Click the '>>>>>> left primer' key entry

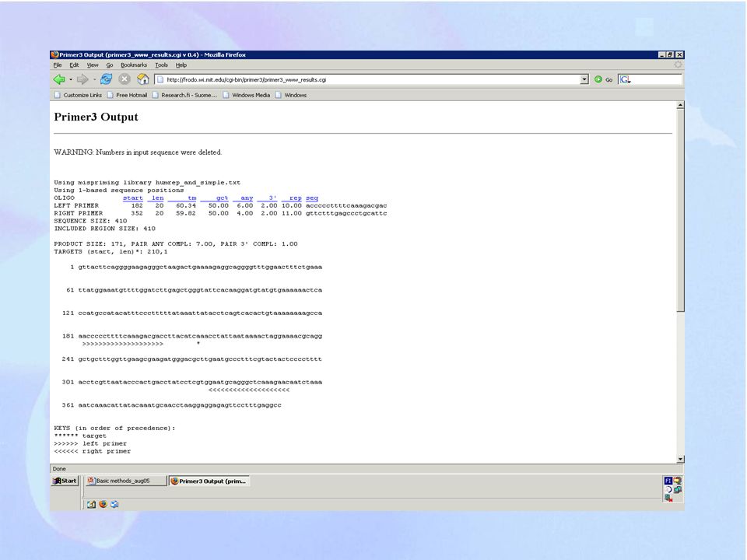(x=90, y=443)
